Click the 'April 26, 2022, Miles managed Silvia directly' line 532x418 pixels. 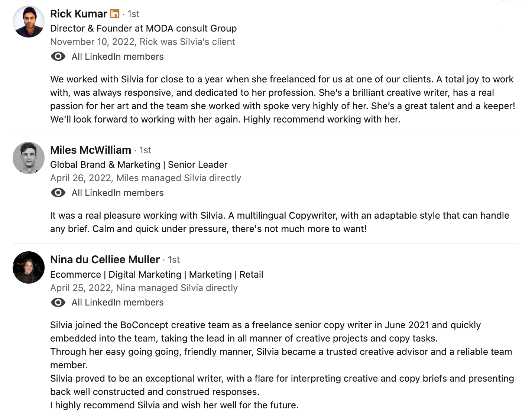146,178
